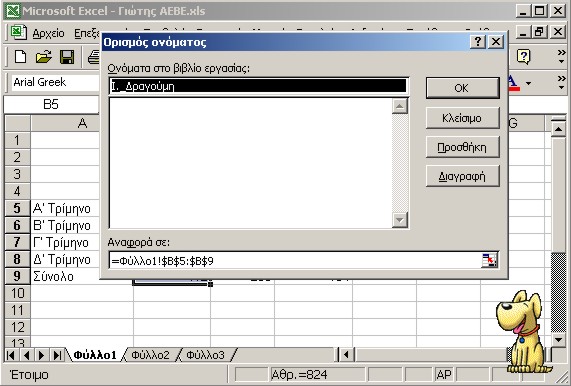This screenshot has height=386, width=571.
Task: Switch to the Φύλλο2 sheet tab
Action: [150, 355]
